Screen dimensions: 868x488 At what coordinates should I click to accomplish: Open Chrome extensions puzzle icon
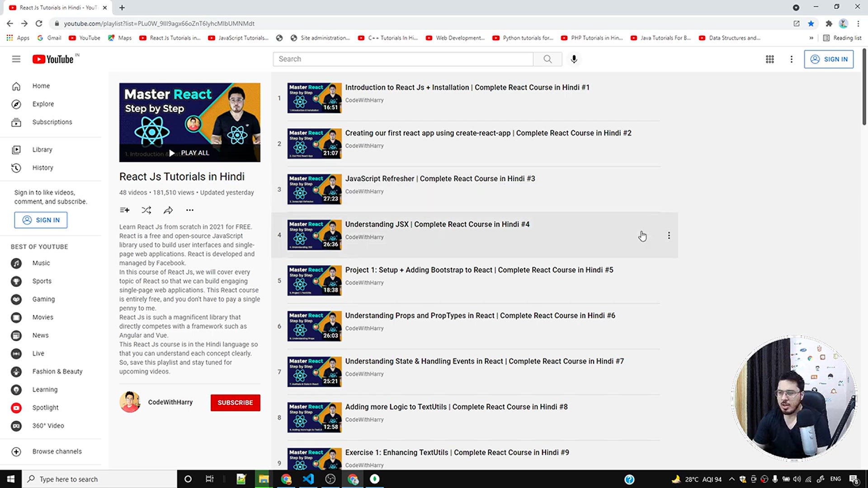tap(829, 23)
